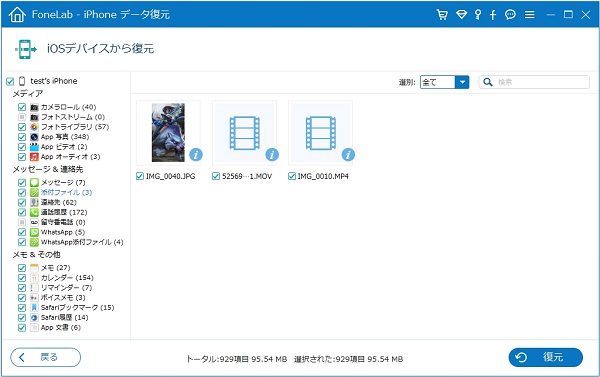Click the 留守番電話 voicemail icon
This screenshot has height=377, width=600.
(x=34, y=222)
